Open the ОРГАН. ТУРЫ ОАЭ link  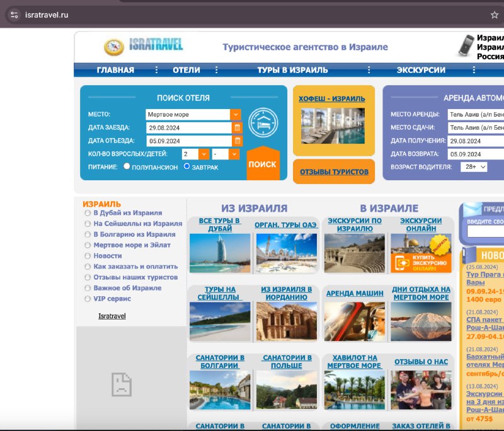tap(286, 225)
